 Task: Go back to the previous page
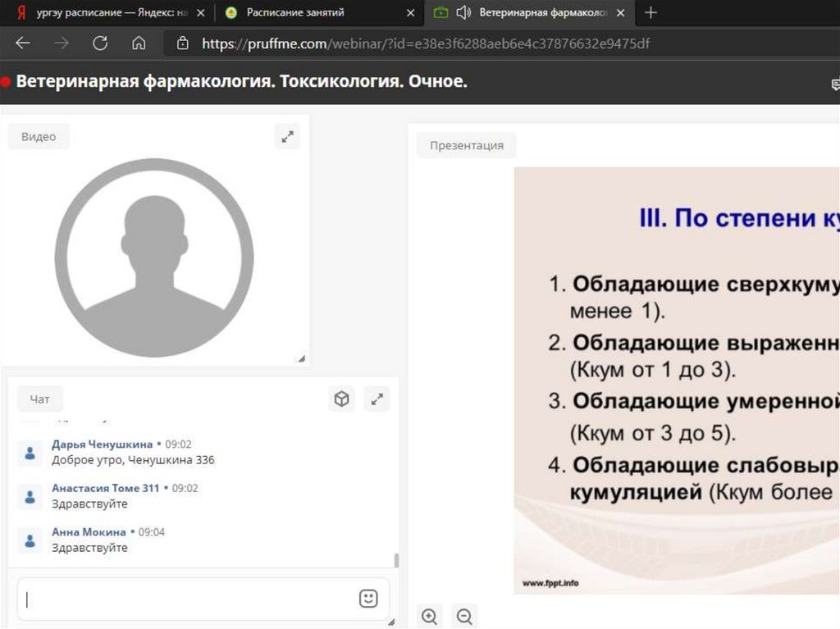23,43
